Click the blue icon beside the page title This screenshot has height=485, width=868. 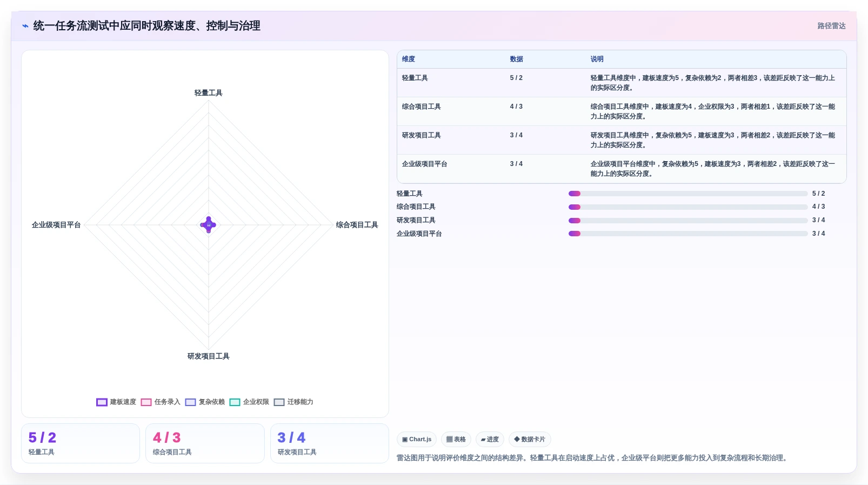[25, 26]
